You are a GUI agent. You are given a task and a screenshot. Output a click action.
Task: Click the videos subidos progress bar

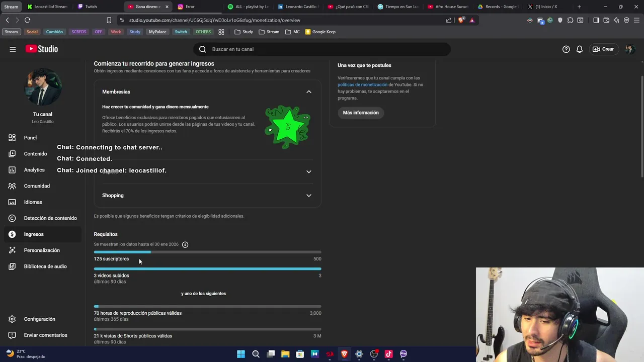[207, 269]
